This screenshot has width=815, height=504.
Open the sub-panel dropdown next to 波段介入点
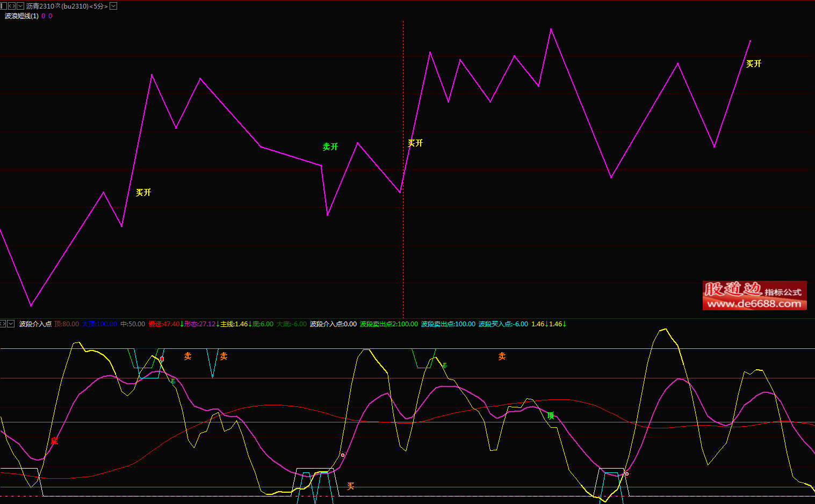[11, 324]
